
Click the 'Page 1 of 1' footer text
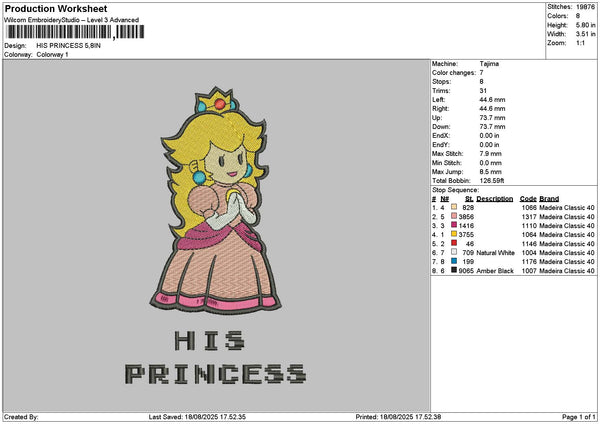pos(579,417)
